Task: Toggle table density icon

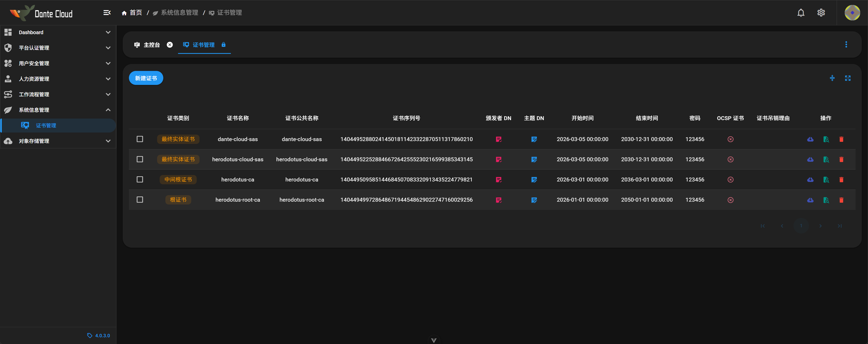Action: [832, 78]
